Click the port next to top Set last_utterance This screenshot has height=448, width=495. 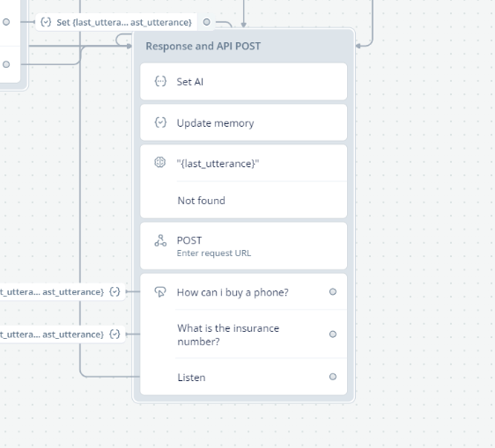(206, 22)
